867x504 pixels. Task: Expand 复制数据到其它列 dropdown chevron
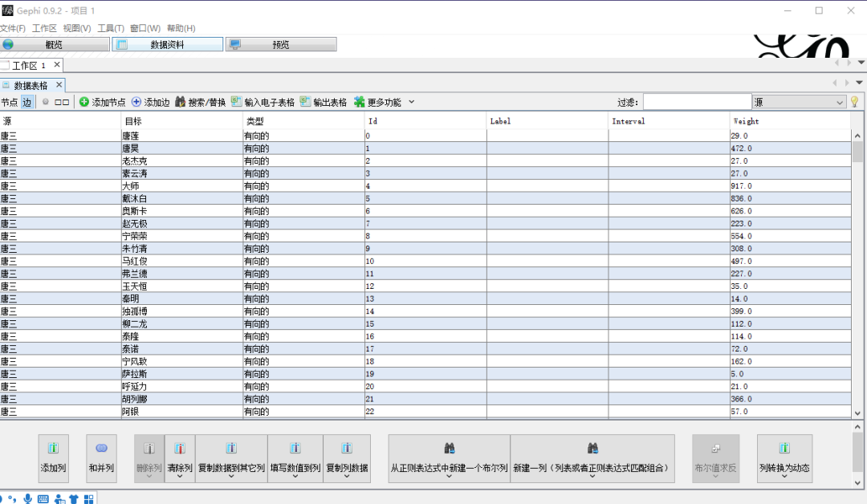231,476
